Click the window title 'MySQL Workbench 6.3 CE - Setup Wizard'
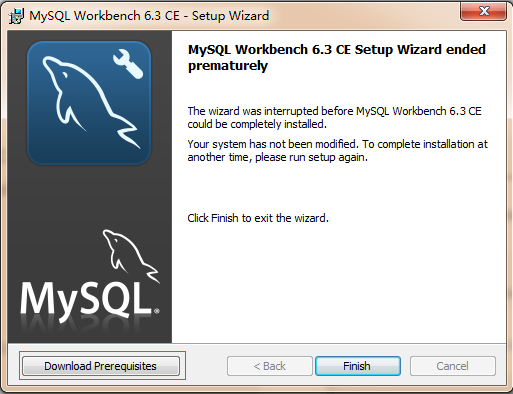Screen dimensions: 513x394 coord(149,16)
